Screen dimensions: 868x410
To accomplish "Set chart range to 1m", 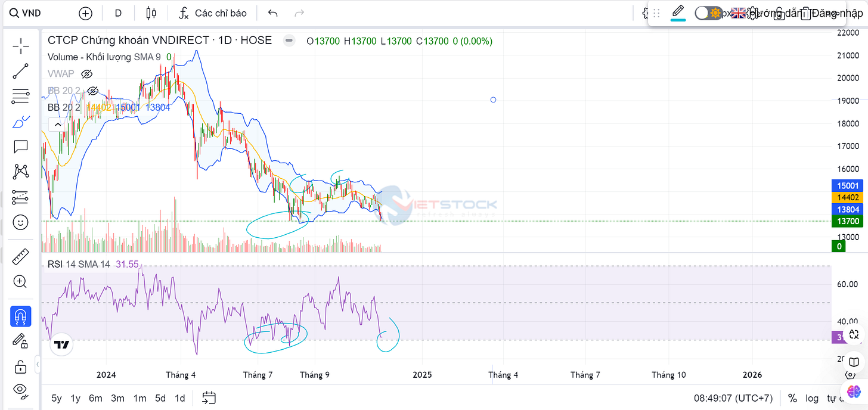I will point(139,398).
